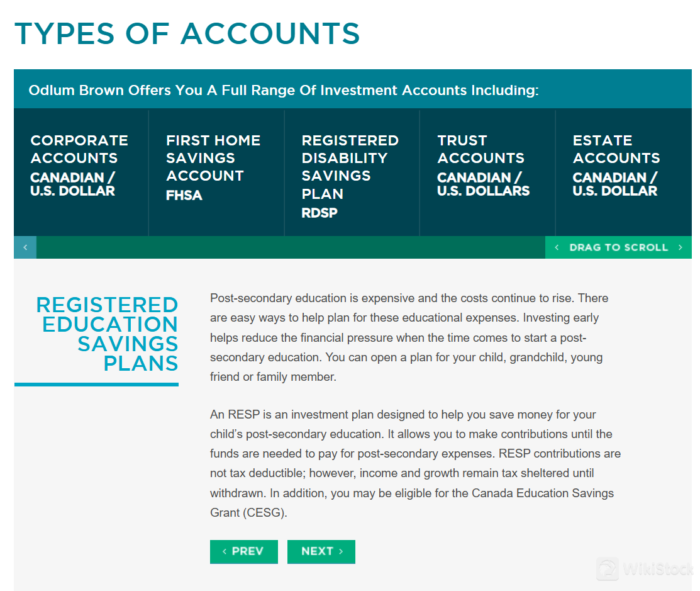
Task: Click the left scroll arrow chevron
Action: (x=25, y=247)
